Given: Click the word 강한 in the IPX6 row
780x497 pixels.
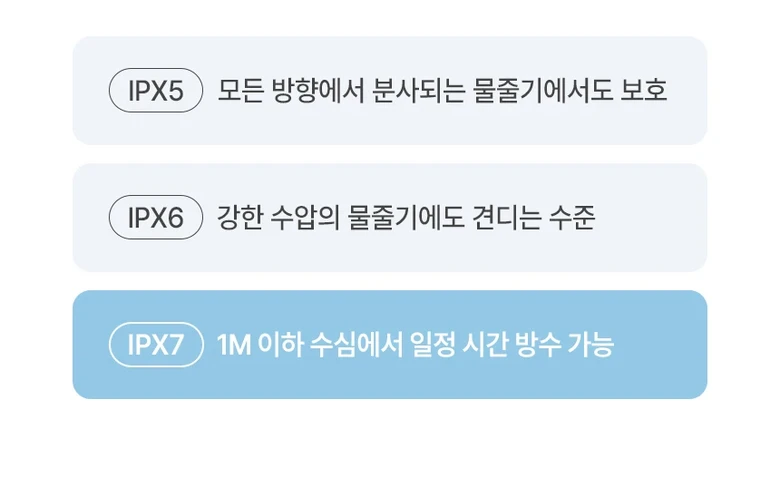Looking at the screenshot, I should 240,217.
